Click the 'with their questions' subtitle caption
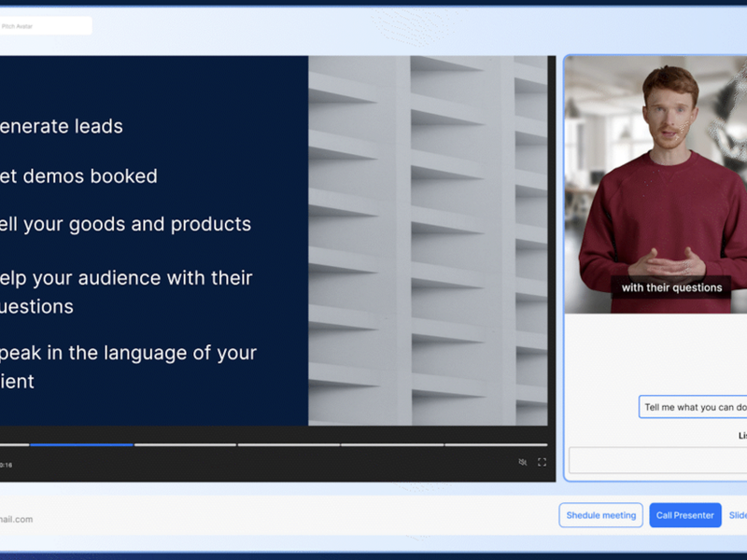The height and width of the screenshot is (560, 747). (x=671, y=287)
